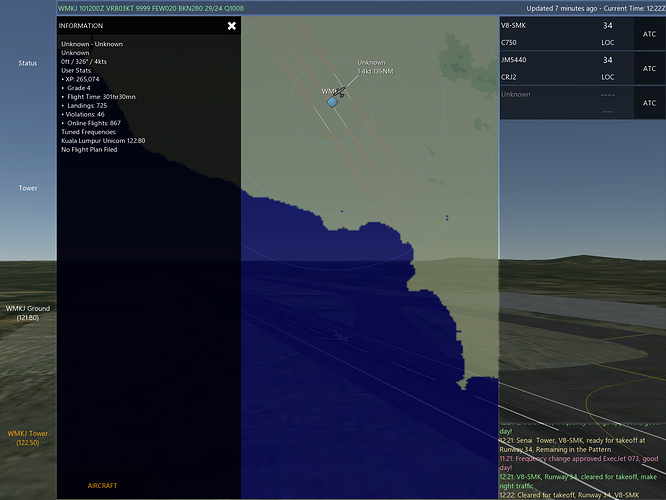
Task: Click the 'No Flight Plan Filed' text
Action: (89, 150)
